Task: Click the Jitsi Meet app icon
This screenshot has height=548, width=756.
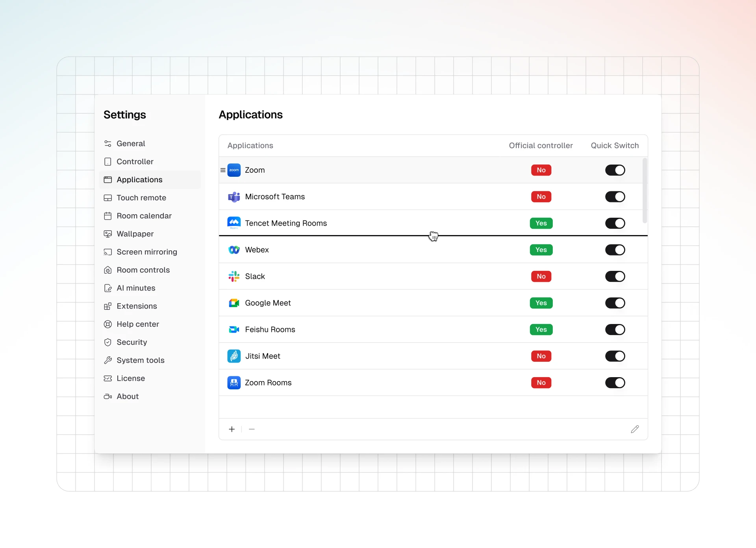Action: (234, 356)
